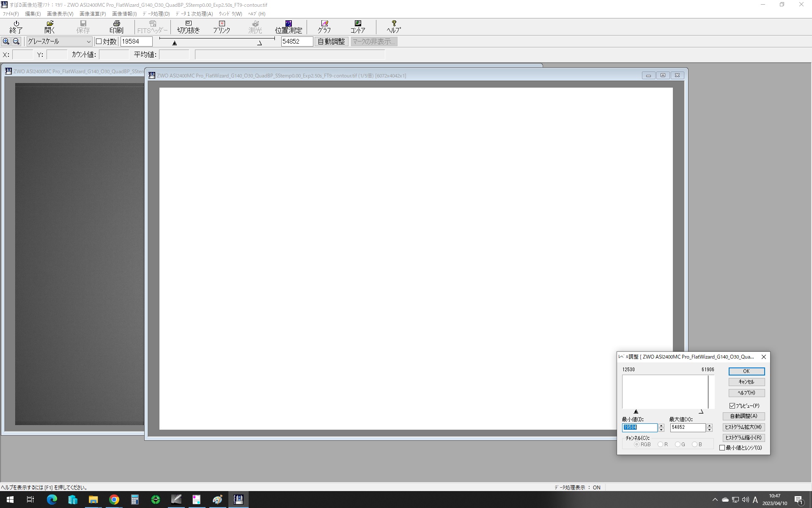Click the white maximum marker on toolbar slider

coord(260,43)
